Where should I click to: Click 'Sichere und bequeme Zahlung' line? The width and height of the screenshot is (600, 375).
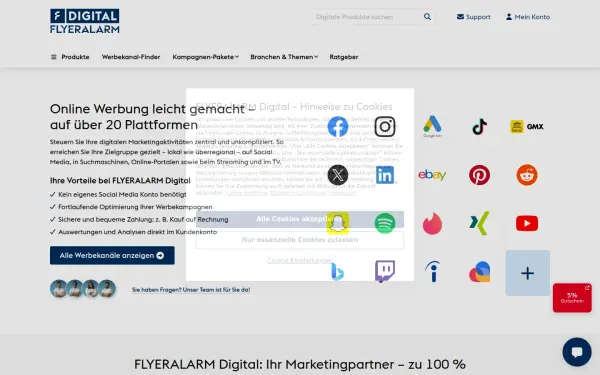[x=143, y=220]
